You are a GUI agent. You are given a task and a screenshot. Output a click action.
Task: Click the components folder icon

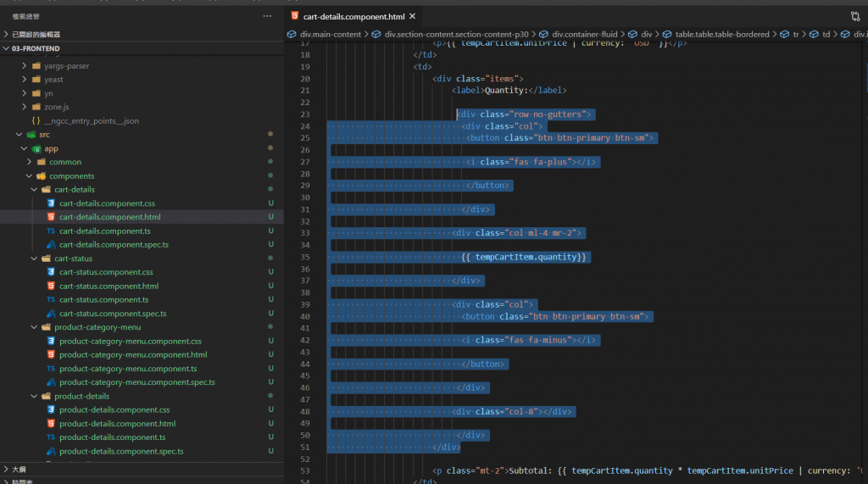pos(42,175)
